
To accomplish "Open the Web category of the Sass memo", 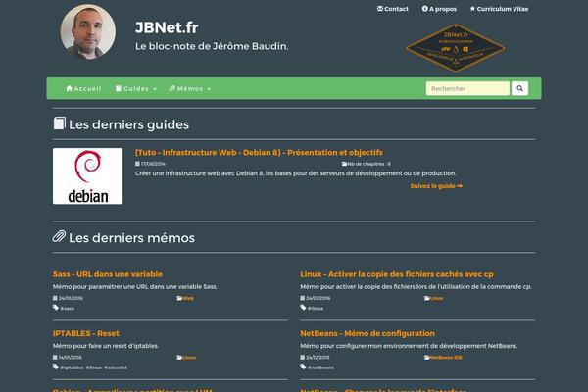I will tap(188, 298).
